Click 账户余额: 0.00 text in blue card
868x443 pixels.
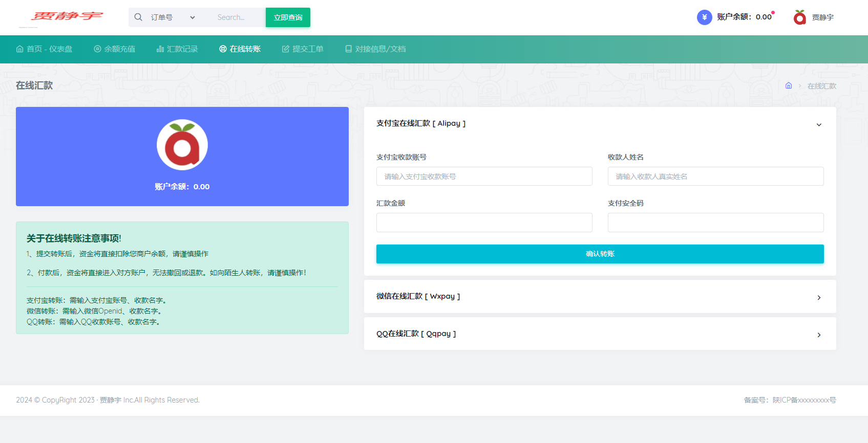pos(182,187)
